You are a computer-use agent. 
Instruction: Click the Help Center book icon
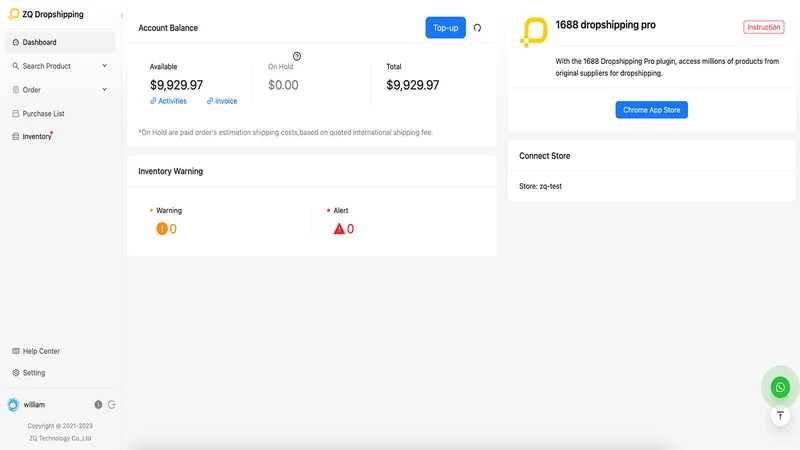point(16,351)
